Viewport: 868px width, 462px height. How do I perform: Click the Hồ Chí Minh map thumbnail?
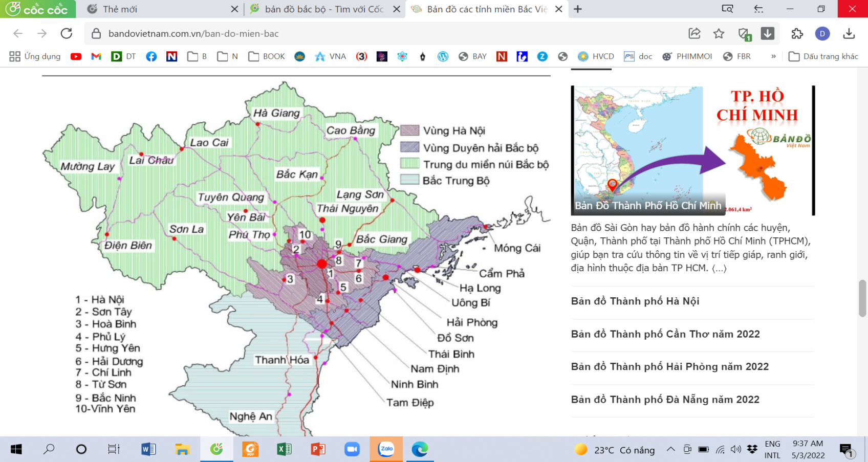(x=691, y=150)
